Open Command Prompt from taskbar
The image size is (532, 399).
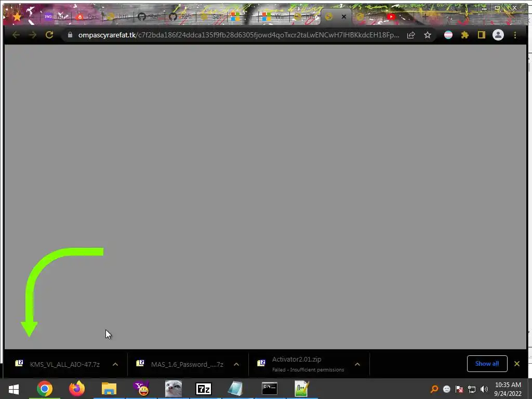pyautogui.click(x=270, y=389)
